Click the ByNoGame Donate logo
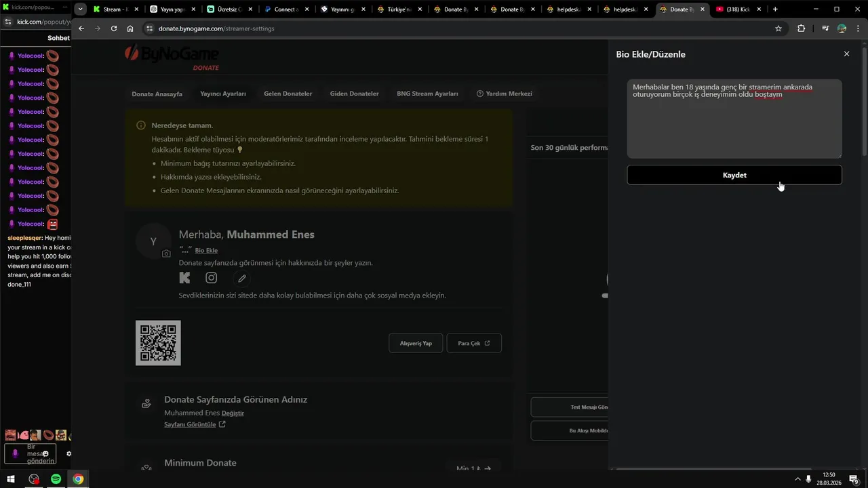This screenshot has width=868, height=488. [172, 57]
